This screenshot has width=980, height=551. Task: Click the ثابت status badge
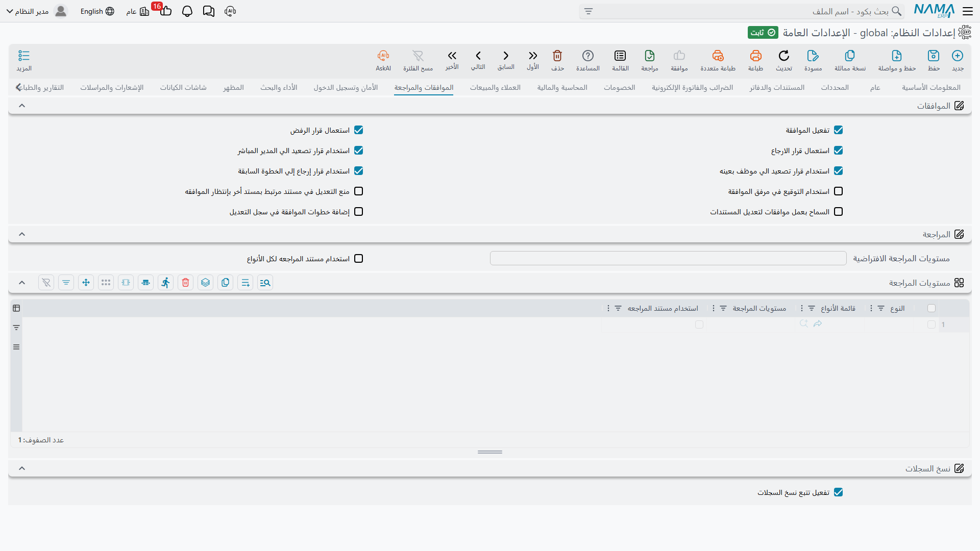tap(763, 33)
